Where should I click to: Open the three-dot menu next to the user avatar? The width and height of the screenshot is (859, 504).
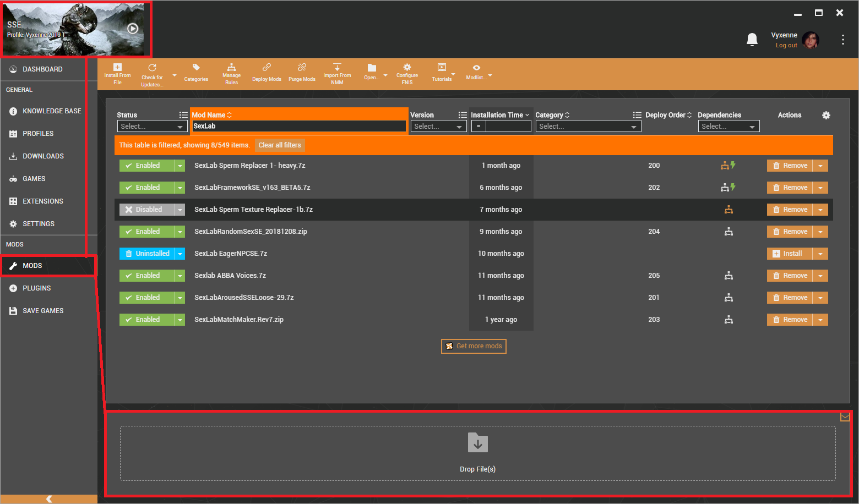[x=842, y=40]
